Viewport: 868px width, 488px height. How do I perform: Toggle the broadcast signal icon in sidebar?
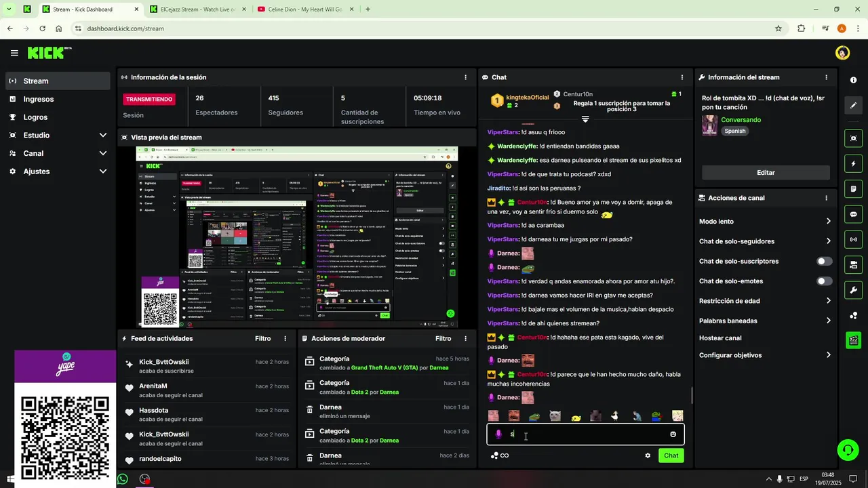click(x=853, y=239)
